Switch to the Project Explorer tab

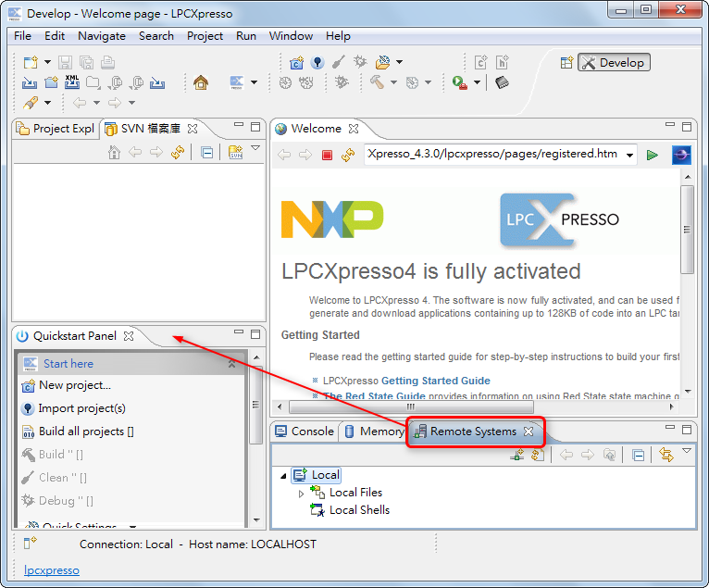pyautogui.click(x=56, y=129)
